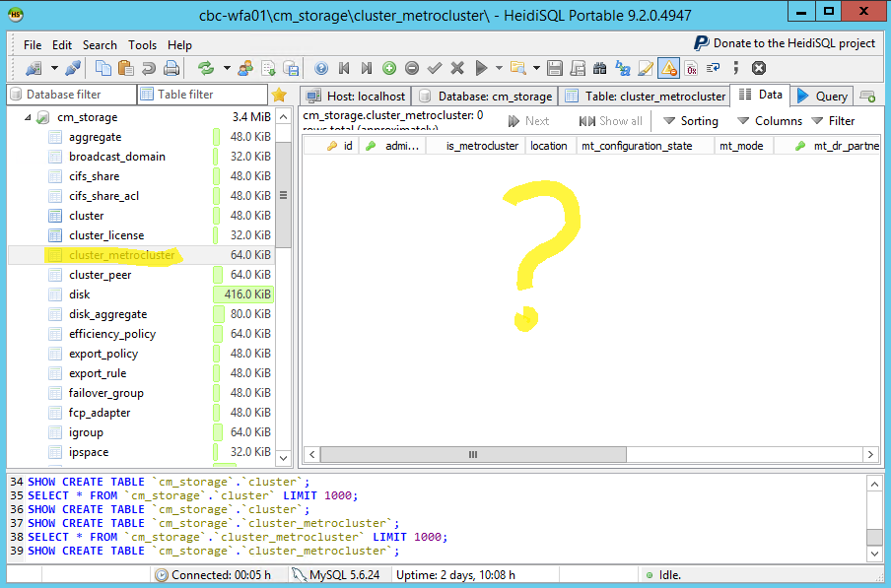Open the Tools menu
Viewport: 891px width, 588px height.
pyautogui.click(x=142, y=45)
